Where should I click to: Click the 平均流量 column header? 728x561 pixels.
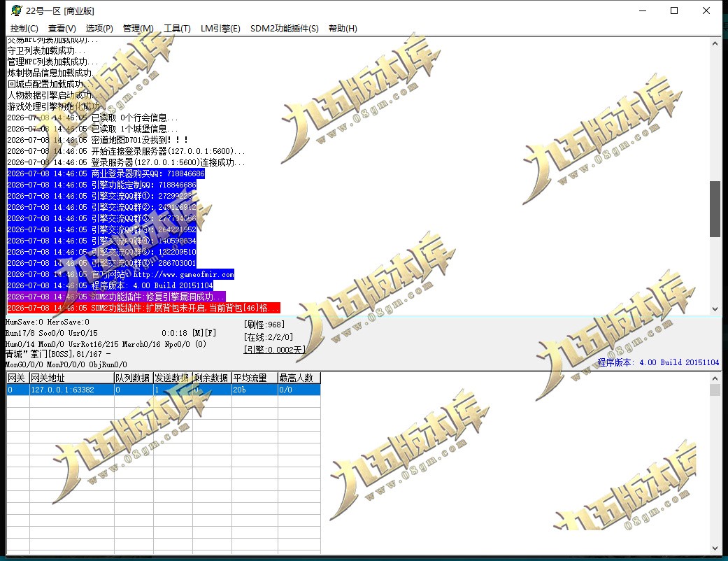point(255,378)
